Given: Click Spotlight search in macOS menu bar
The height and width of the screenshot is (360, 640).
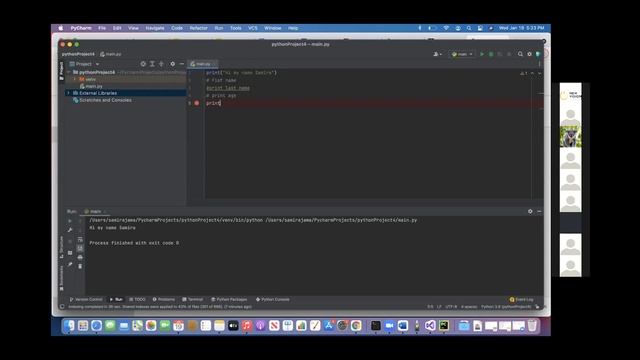Looking at the screenshot, I should click(469, 28).
